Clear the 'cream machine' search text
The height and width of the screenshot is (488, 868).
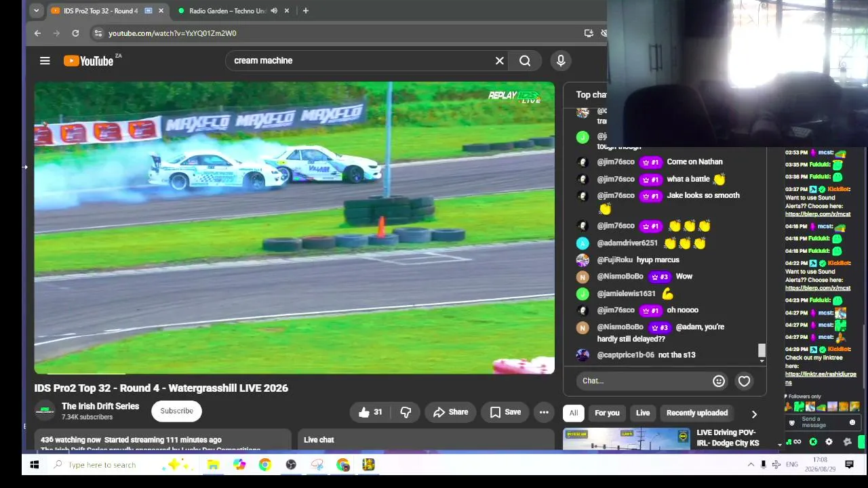500,61
